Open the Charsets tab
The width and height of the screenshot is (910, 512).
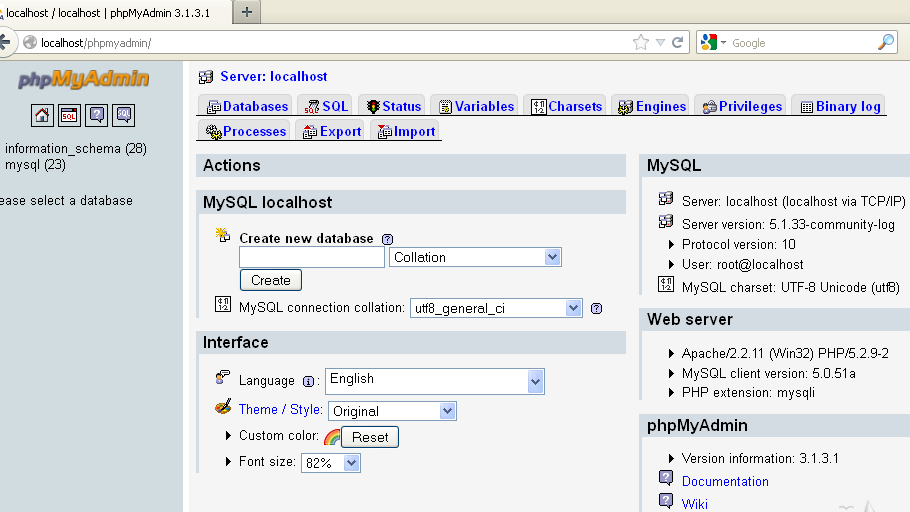(566, 106)
